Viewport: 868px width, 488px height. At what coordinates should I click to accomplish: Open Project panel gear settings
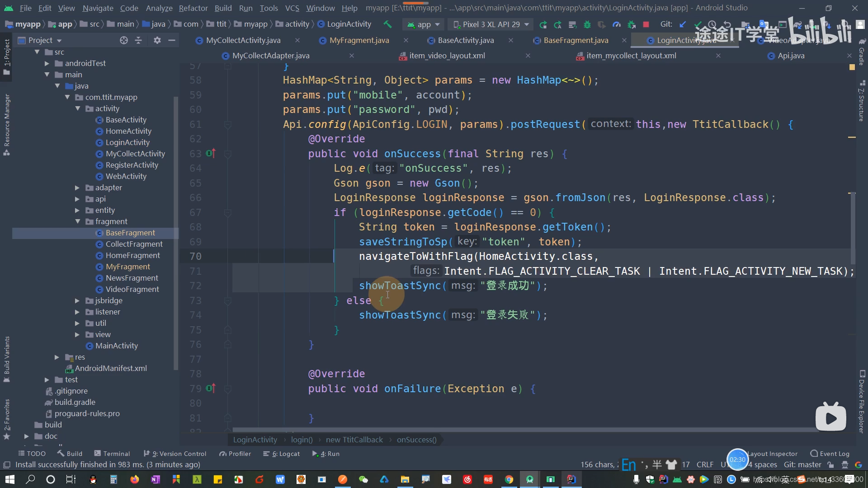157,40
